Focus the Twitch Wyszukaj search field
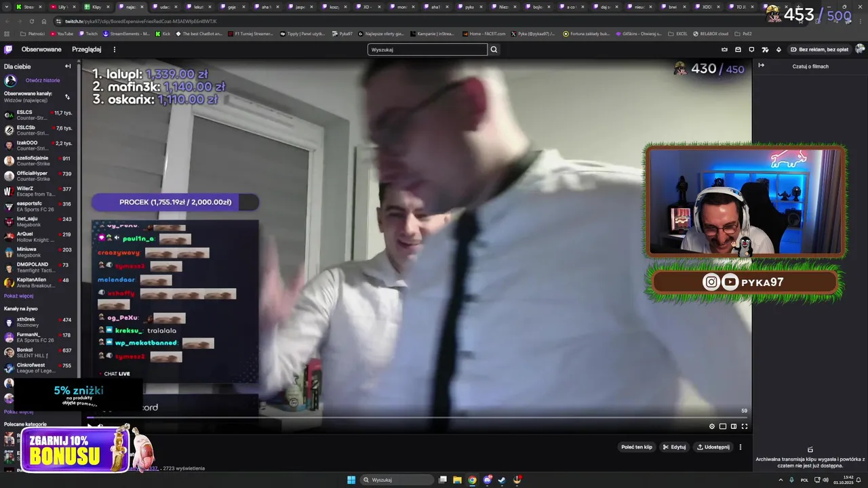This screenshot has height=488, width=868. [427, 49]
